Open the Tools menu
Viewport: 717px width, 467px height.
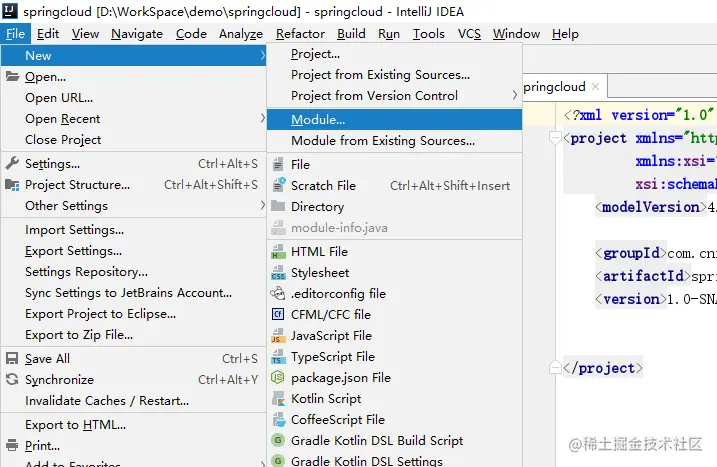coord(429,34)
